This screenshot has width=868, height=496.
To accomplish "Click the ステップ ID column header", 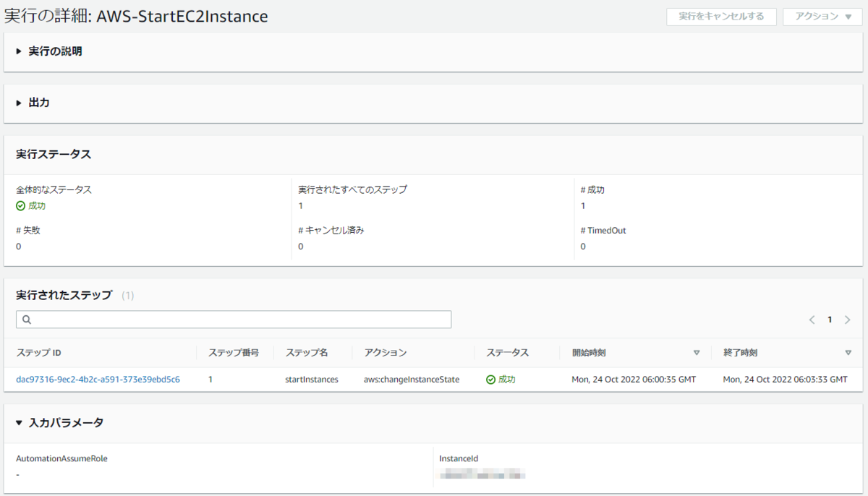I will point(38,353).
